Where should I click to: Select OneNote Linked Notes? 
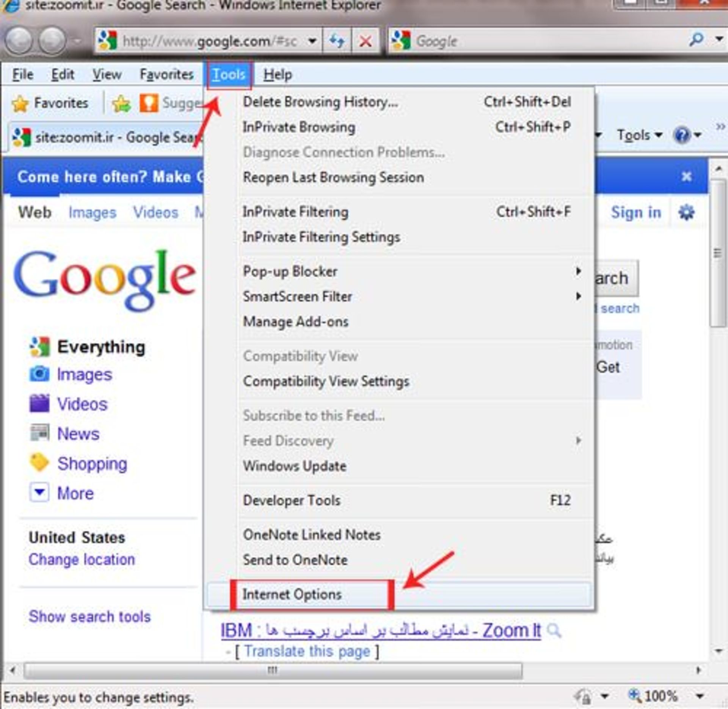[399, 535]
